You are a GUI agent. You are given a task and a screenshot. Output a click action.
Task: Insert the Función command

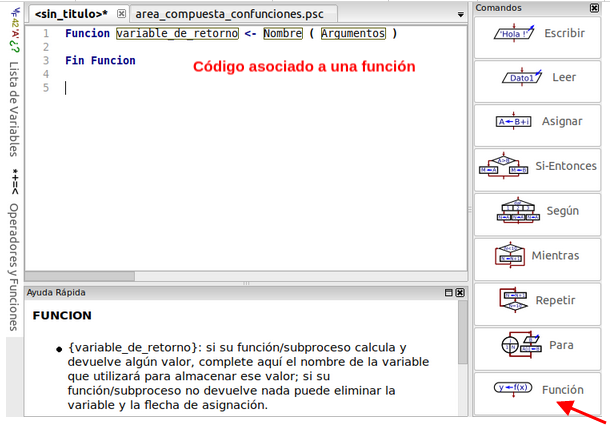click(x=537, y=393)
